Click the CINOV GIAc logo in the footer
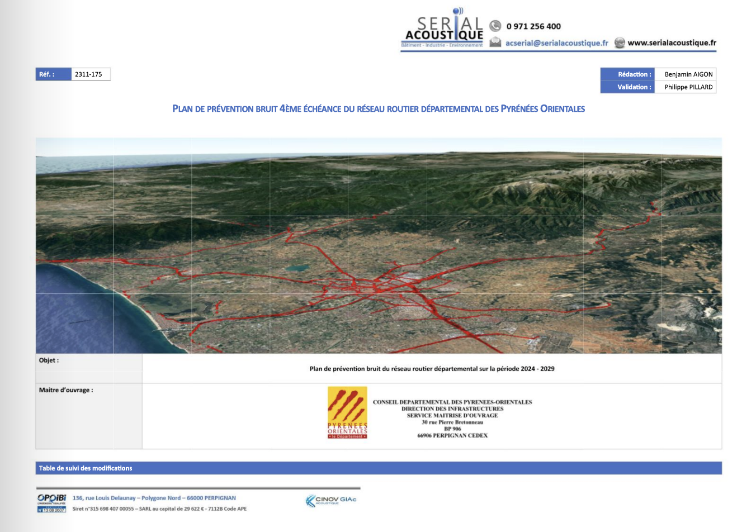The image size is (756, 532). click(331, 500)
